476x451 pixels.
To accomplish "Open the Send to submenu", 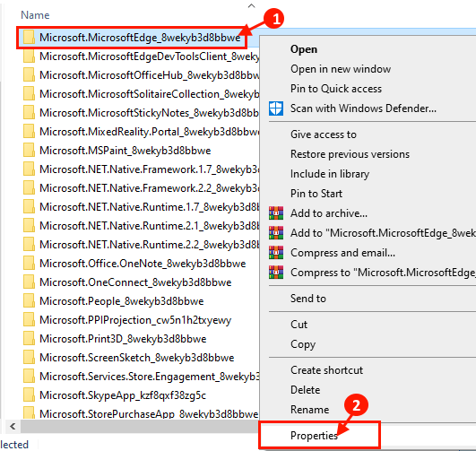I will (x=308, y=299).
